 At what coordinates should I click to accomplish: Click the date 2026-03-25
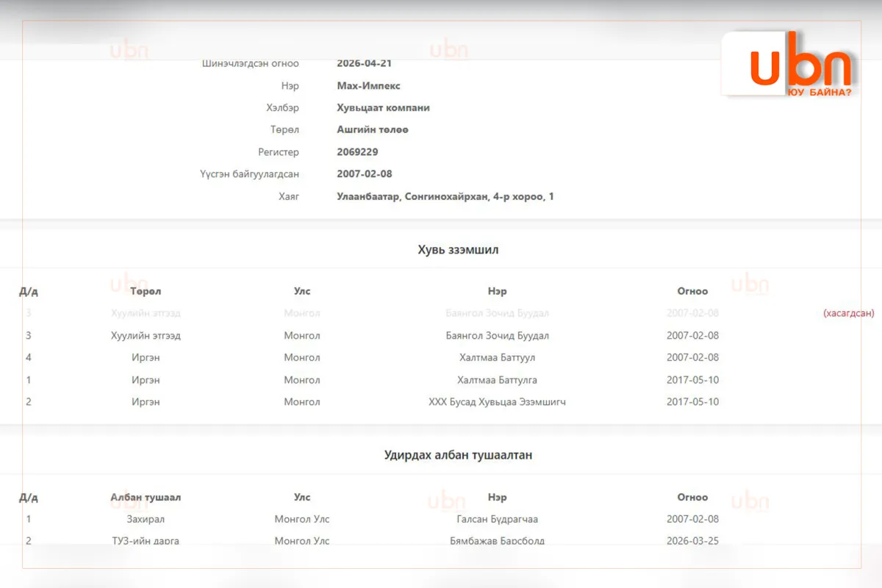click(692, 542)
